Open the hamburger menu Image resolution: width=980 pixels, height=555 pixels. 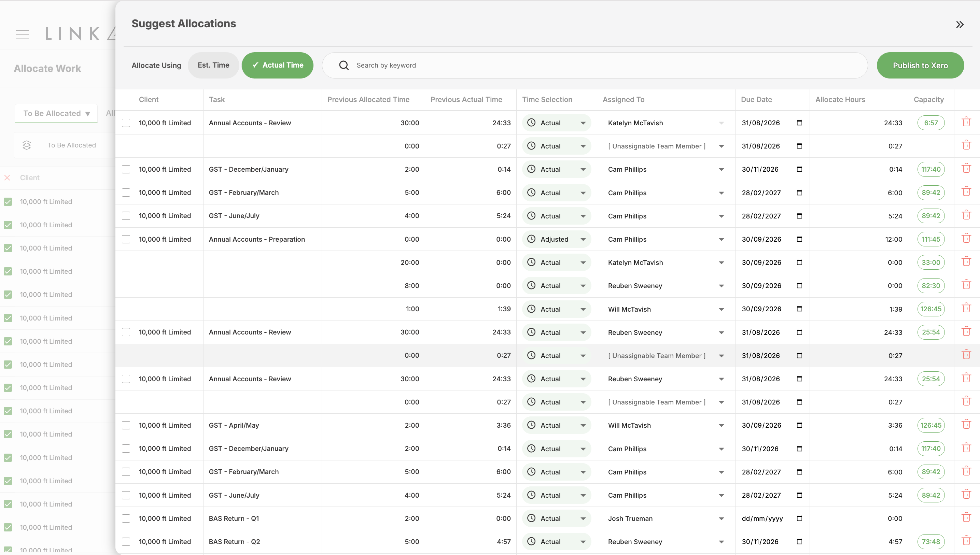click(x=22, y=34)
